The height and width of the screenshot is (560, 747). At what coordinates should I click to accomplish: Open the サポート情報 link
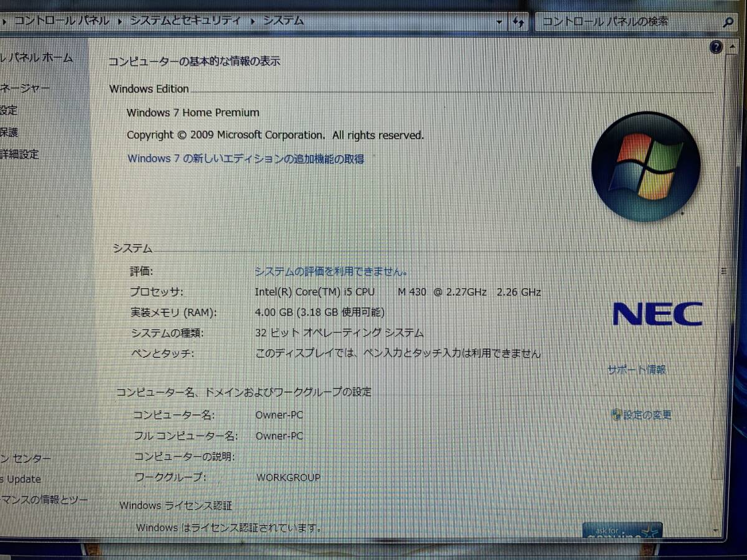pyautogui.click(x=637, y=370)
